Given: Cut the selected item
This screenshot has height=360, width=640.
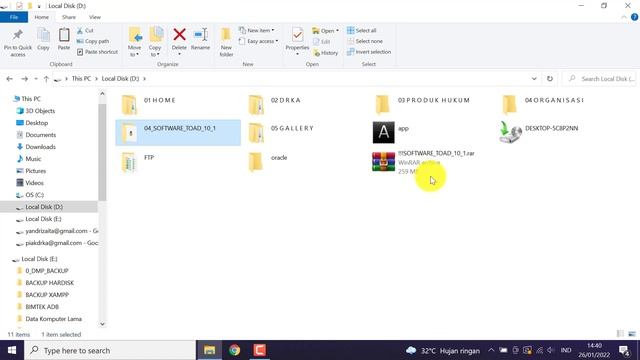Looking at the screenshot, I should click(x=85, y=31).
